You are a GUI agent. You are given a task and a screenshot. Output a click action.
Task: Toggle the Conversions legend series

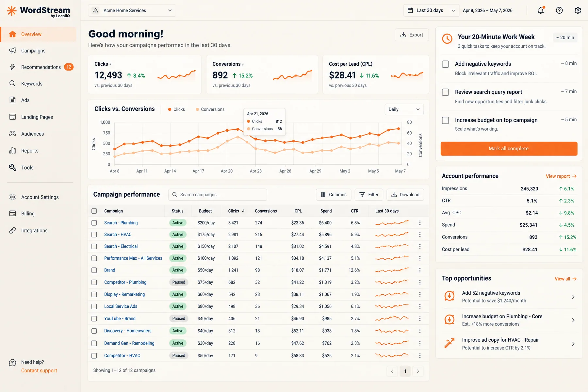[x=210, y=109]
